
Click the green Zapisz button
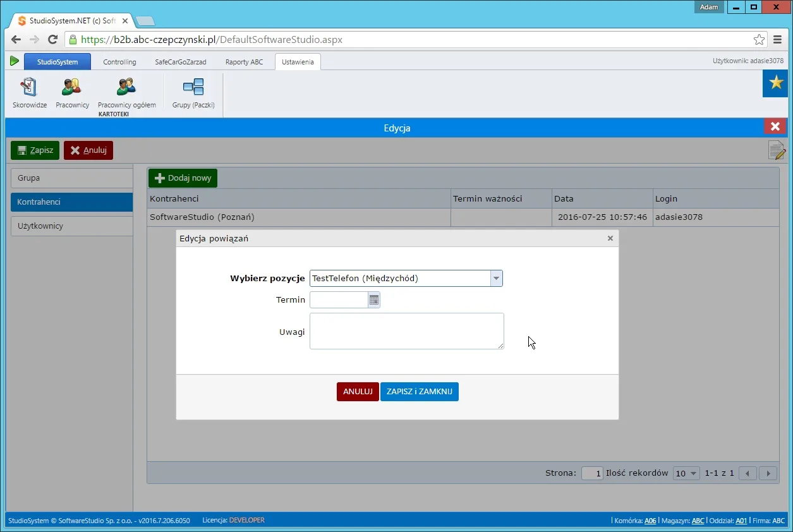[x=35, y=150]
